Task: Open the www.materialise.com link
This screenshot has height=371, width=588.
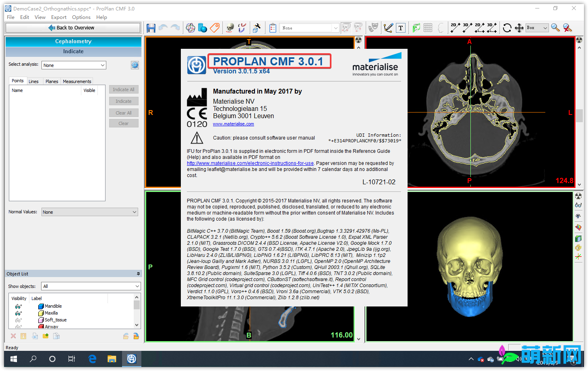Action: (x=234, y=124)
